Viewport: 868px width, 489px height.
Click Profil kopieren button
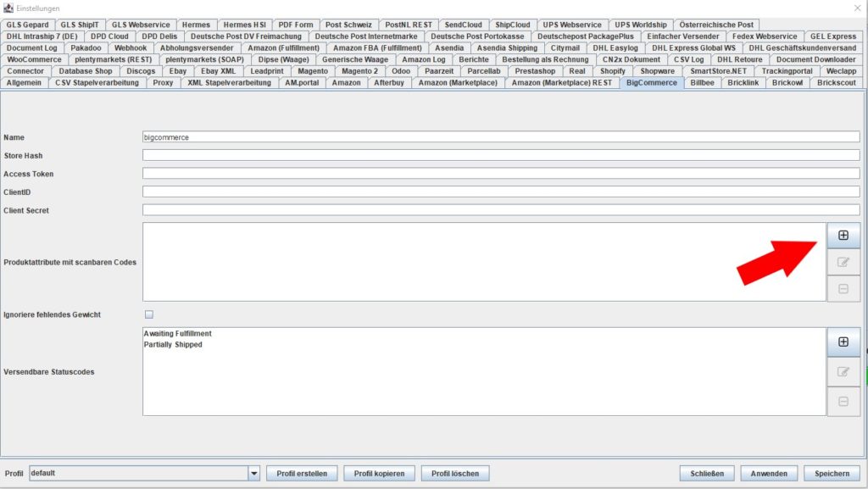pyautogui.click(x=379, y=474)
